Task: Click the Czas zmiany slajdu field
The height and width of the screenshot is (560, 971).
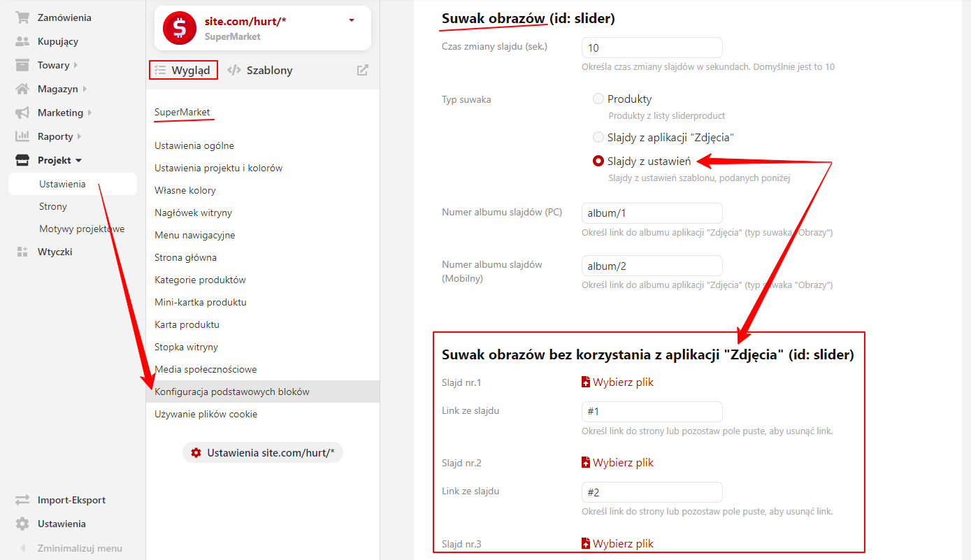Action: click(652, 48)
